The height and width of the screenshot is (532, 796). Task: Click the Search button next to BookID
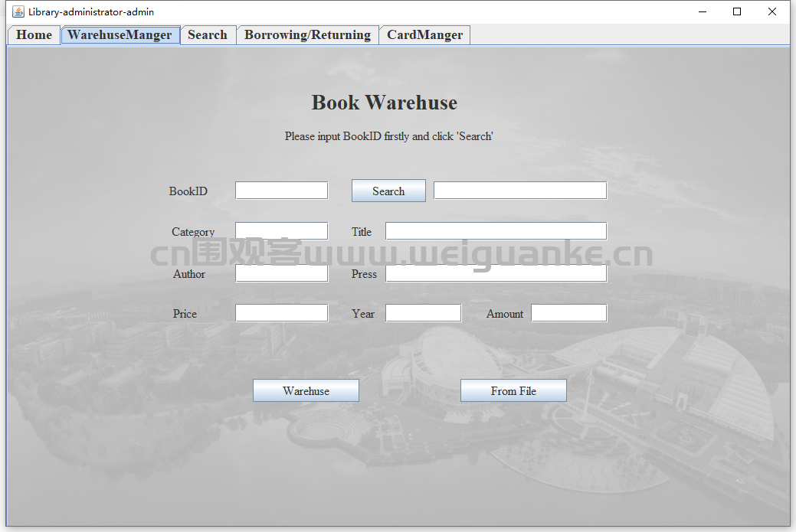pos(389,191)
